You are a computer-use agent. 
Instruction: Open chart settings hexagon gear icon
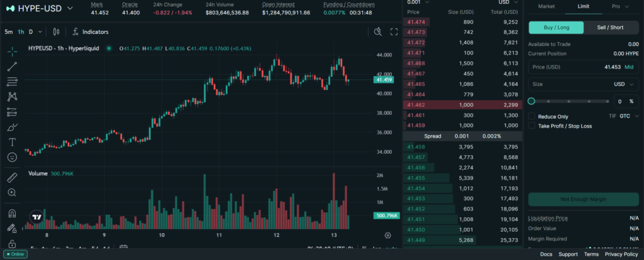coord(387,236)
